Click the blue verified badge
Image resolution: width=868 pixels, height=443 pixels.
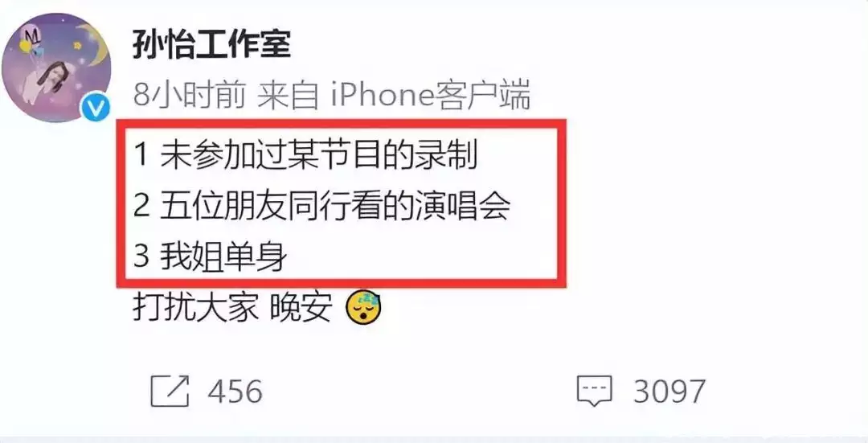tap(96, 109)
